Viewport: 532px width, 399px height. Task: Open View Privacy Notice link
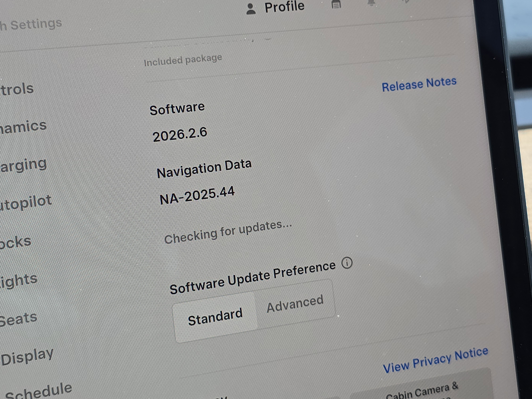tap(436, 360)
